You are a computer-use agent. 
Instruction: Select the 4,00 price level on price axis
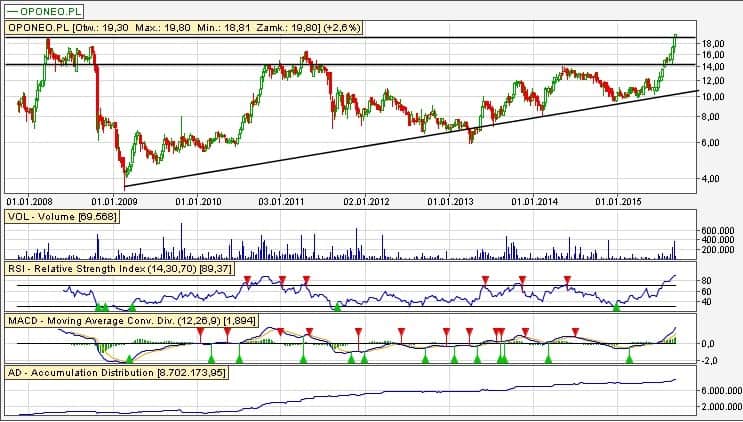(709, 178)
